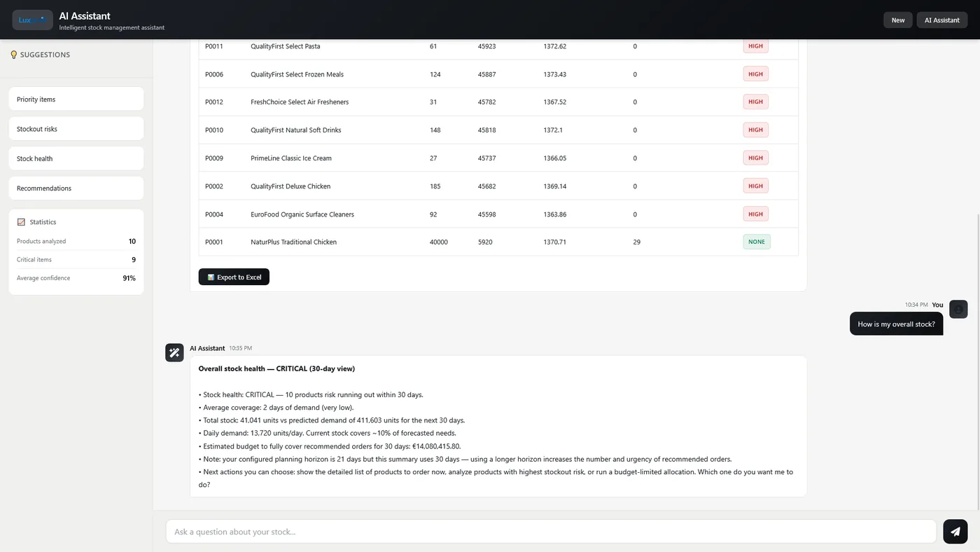This screenshot has width=980, height=552.
Task: Click the user avatar beside You message
Action: click(958, 309)
